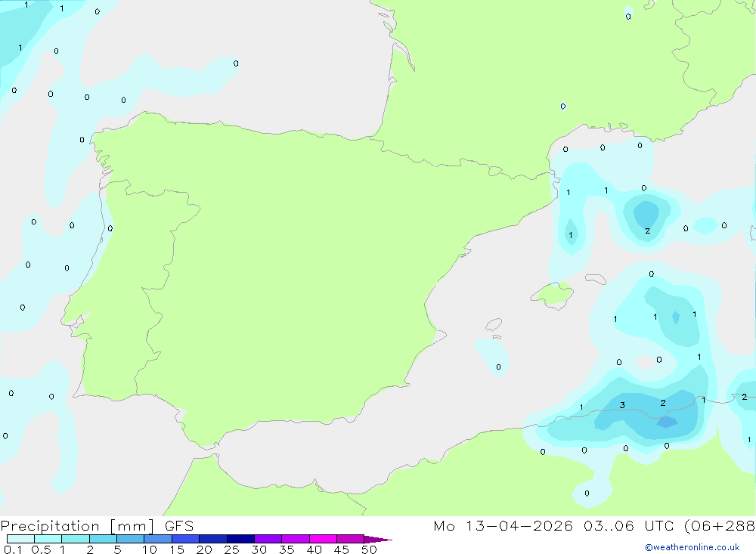Click the over-50 arrow tip of legend
Screen dimensions: 756x554
(x=378, y=539)
